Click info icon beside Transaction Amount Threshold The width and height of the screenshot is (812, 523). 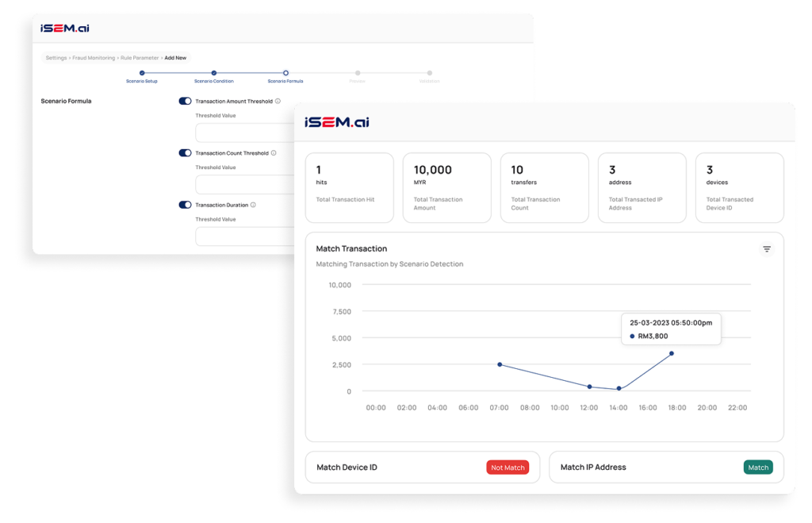277,99
